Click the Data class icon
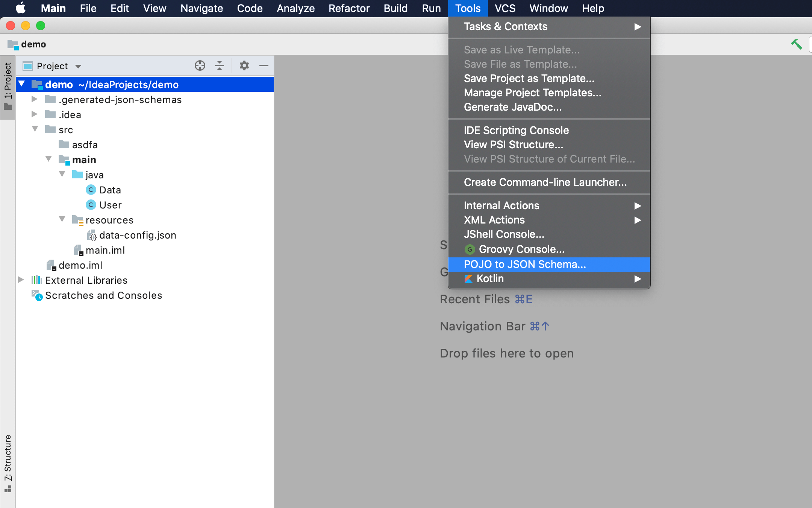812x508 pixels. [x=91, y=190]
